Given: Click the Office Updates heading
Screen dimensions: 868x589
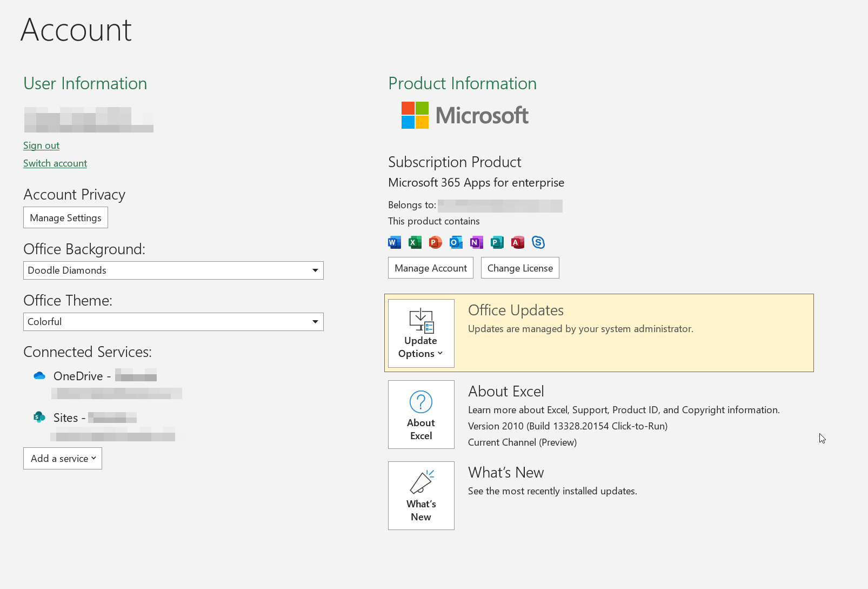Looking at the screenshot, I should tap(516, 310).
